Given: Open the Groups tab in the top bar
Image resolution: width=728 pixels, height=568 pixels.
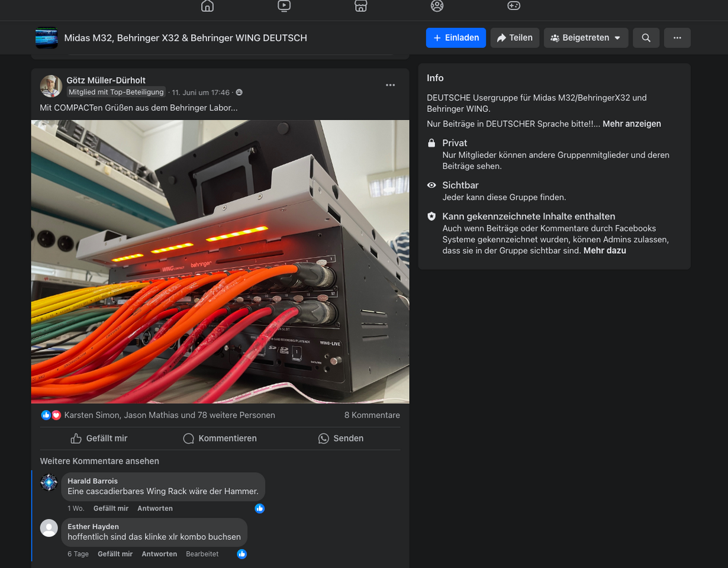Looking at the screenshot, I should [x=437, y=6].
